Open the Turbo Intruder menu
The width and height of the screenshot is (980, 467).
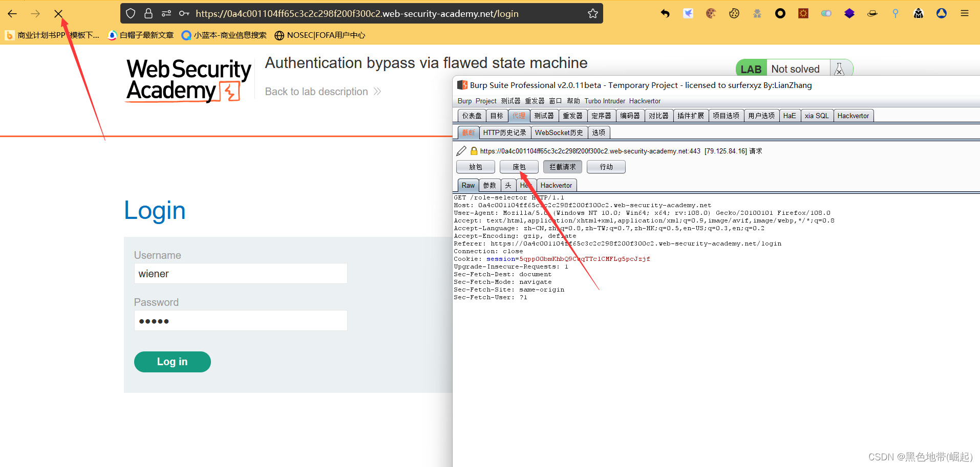(x=605, y=101)
